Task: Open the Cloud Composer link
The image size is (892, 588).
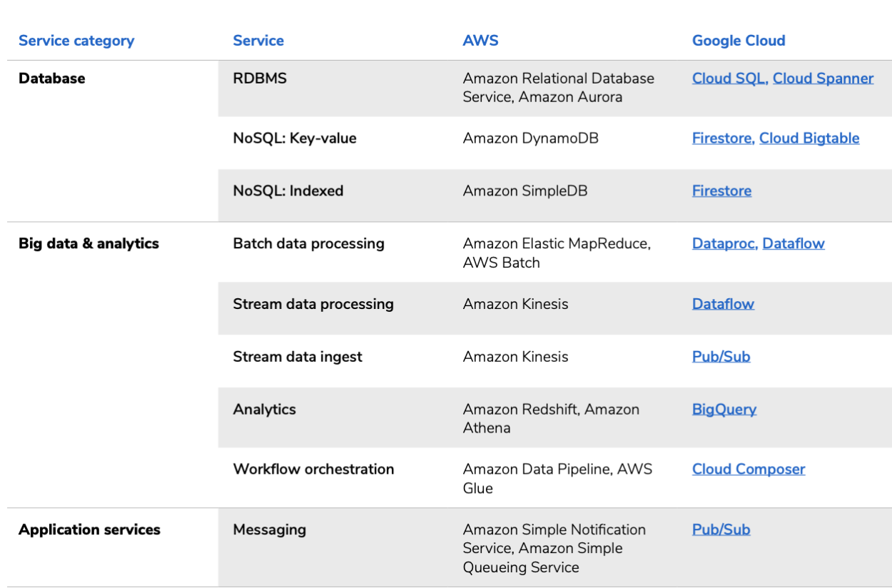Action: click(x=749, y=470)
